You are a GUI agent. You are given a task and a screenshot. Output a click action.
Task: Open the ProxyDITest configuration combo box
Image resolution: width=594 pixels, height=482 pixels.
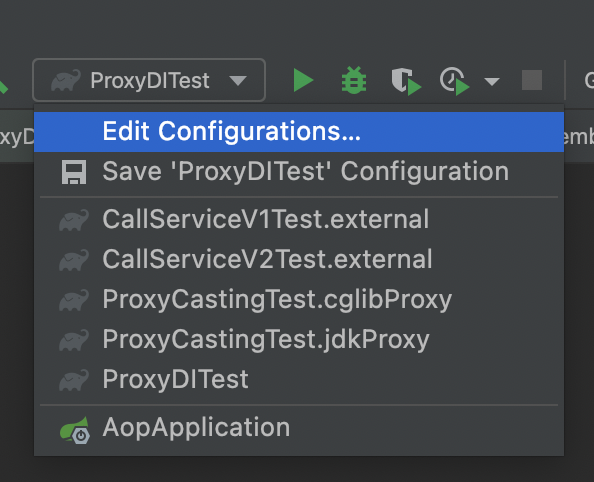coord(149,80)
